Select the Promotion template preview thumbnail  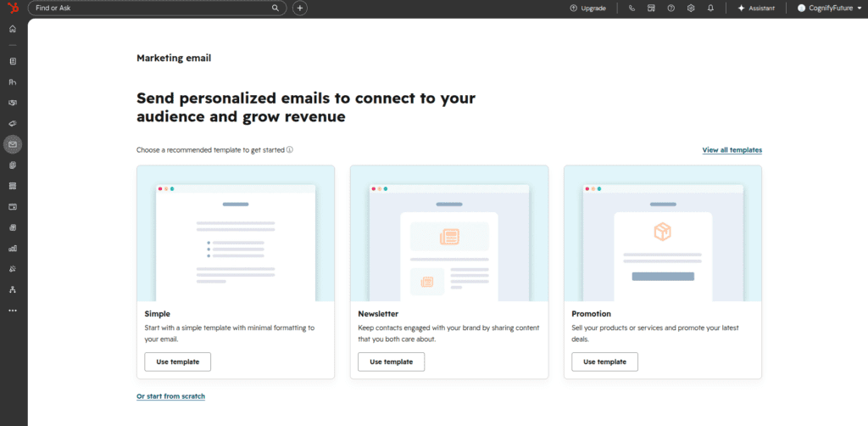click(x=663, y=233)
